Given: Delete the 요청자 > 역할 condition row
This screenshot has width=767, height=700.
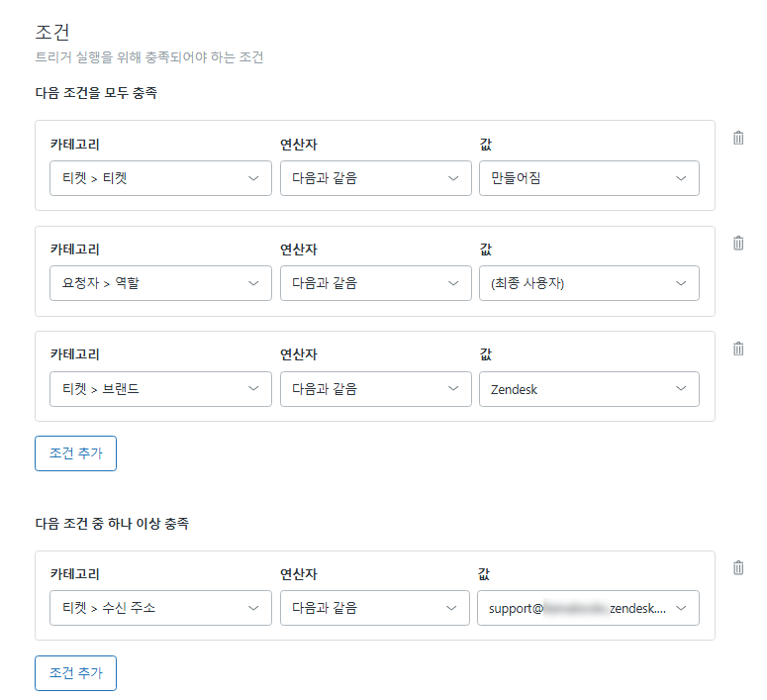Looking at the screenshot, I should click(738, 243).
